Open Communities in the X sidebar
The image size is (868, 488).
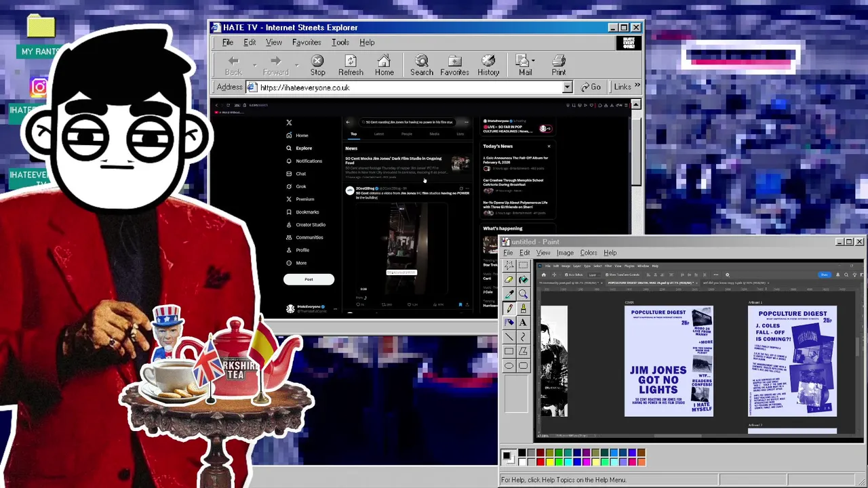point(304,237)
